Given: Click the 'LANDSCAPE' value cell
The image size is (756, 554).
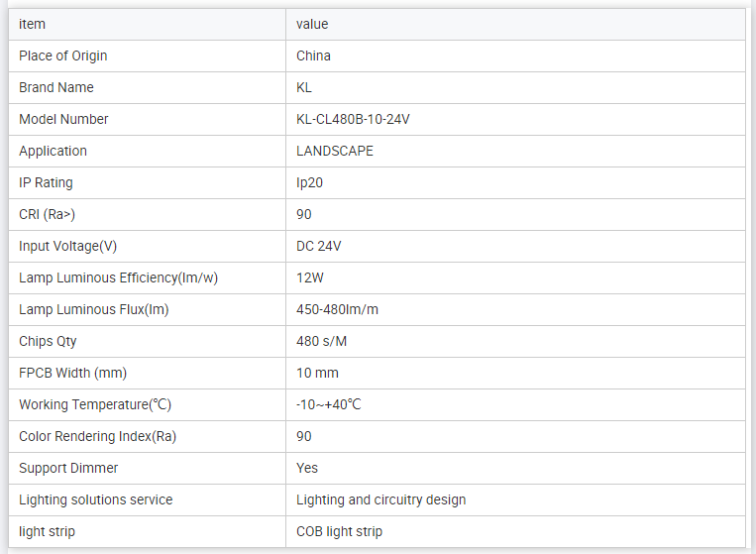Looking at the screenshot, I should point(335,151).
